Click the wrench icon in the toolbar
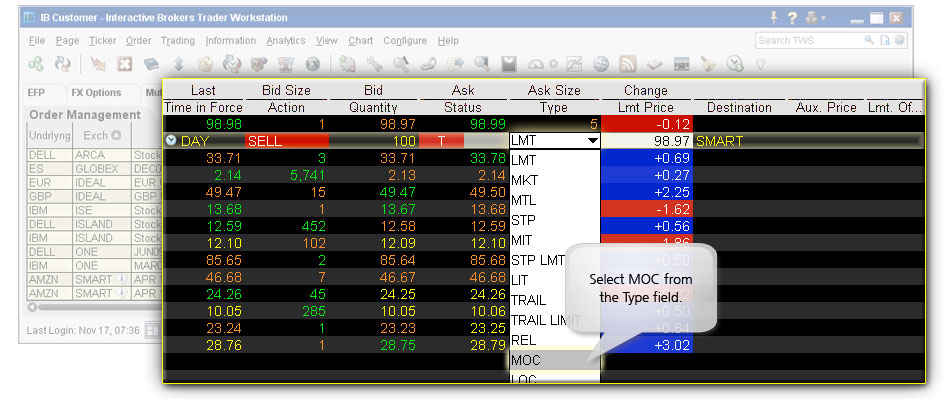 coord(374,63)
